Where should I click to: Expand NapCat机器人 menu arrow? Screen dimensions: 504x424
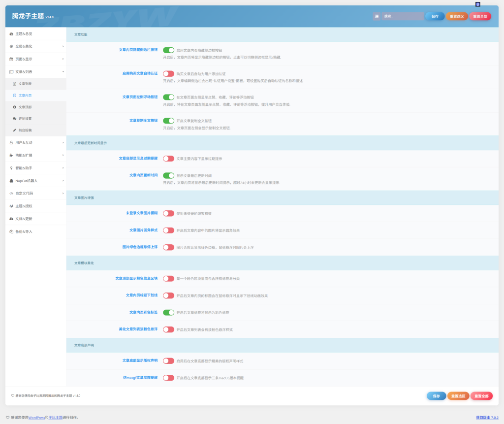tap(63, 181)
